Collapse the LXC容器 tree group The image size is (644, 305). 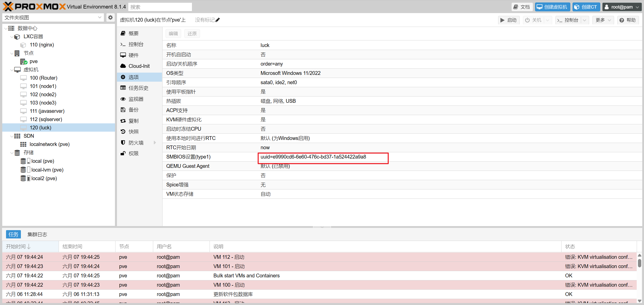[x=12, y=37]
